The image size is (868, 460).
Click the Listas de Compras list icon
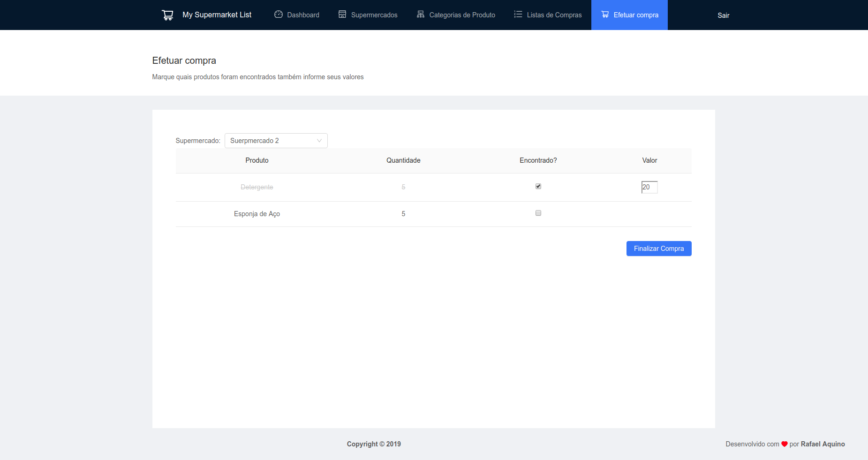tap(518, 15)
